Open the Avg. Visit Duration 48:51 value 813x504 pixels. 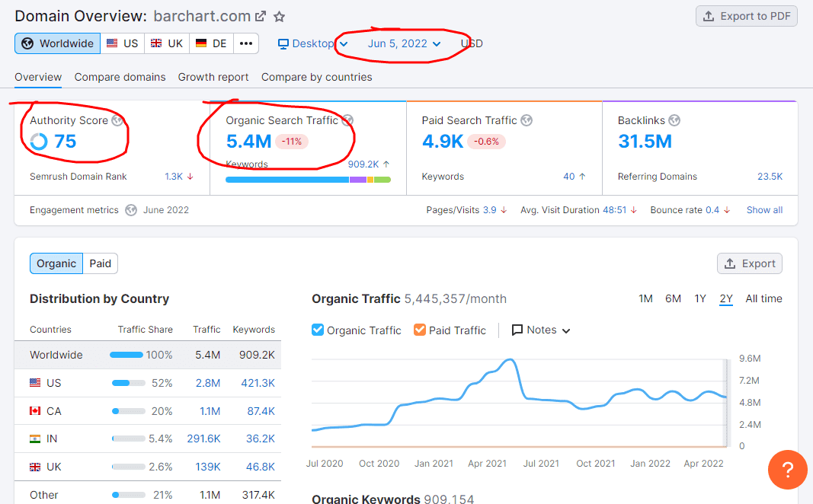click(x=614, y=210)
